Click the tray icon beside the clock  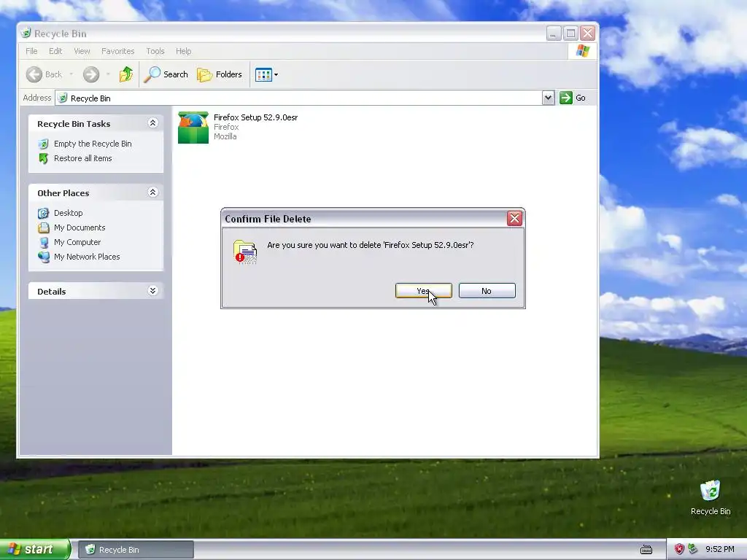pos(693,550)
